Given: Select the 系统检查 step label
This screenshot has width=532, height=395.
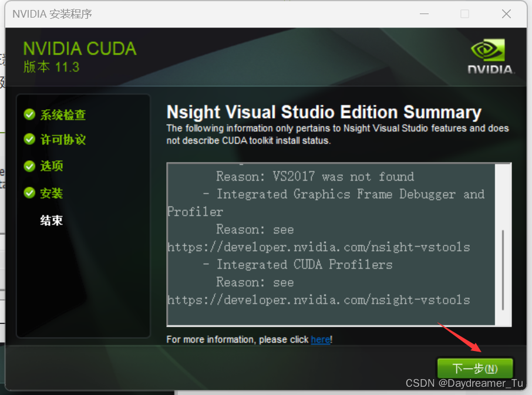Looking at the screenshot, I should (x=63, y=115).
